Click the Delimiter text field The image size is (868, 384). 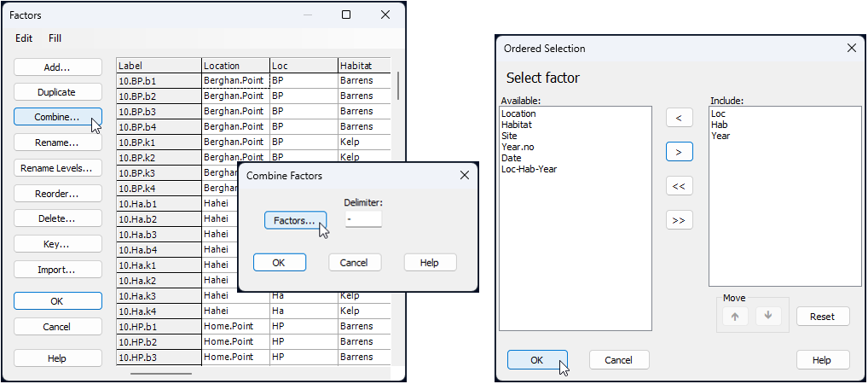tap(363, 219)
